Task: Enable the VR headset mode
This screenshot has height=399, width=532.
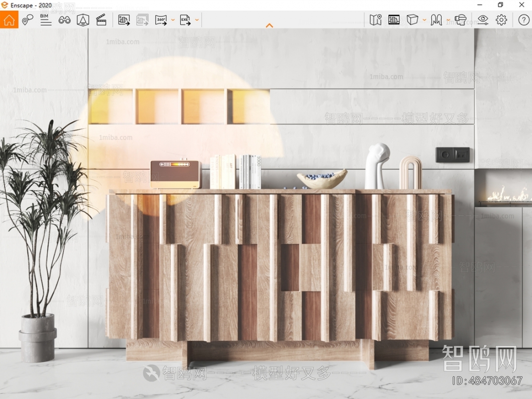Action: click(x=460, y=20)
